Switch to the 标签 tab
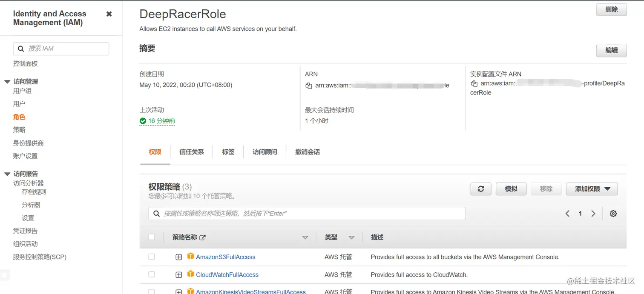 pyautogui.click(x=228, y=152)
